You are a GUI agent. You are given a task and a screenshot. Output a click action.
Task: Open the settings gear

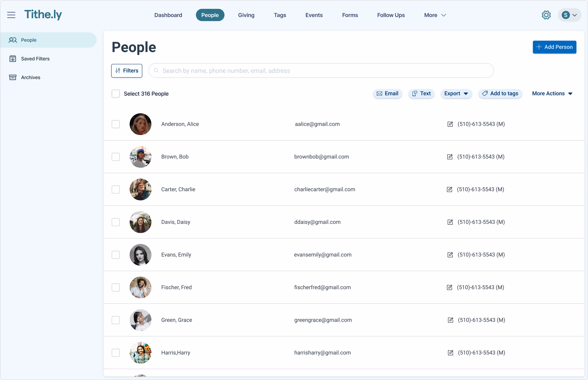pos(546,15)
